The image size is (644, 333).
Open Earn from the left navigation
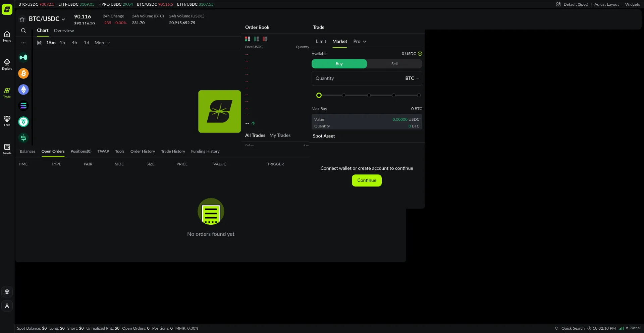click(x=7, y=121)
